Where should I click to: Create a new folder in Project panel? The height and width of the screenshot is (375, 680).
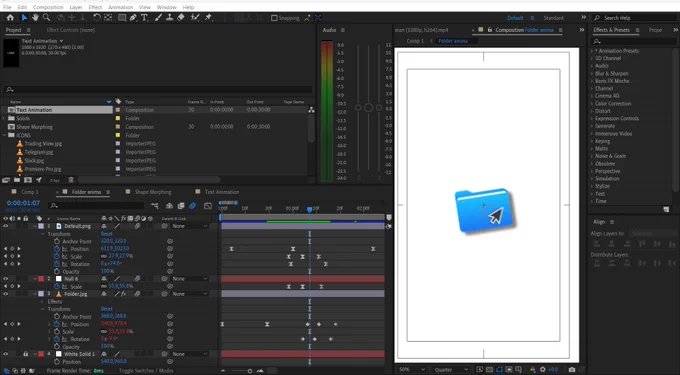16,180
